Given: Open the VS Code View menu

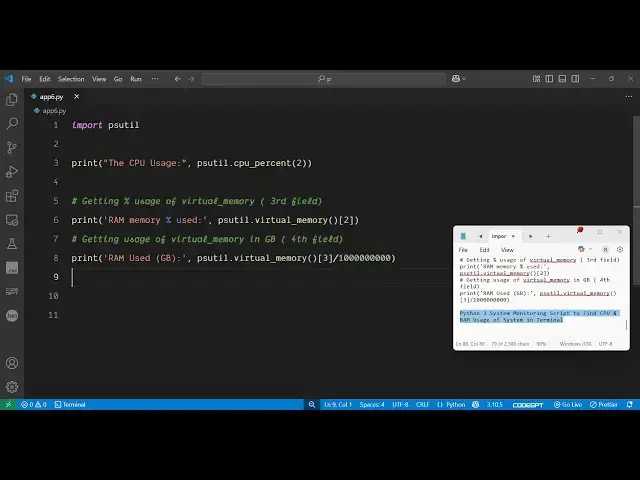Looking at the screenshot, I should (99, 79).
